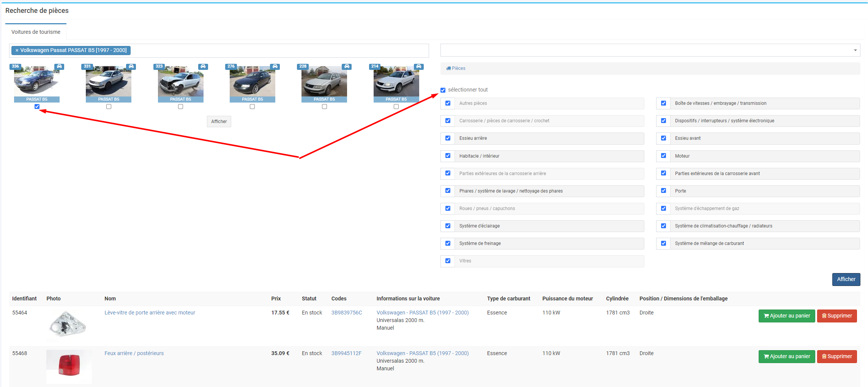
Task: Delete item 55464 with Supprimer
Action: point(837,316)
